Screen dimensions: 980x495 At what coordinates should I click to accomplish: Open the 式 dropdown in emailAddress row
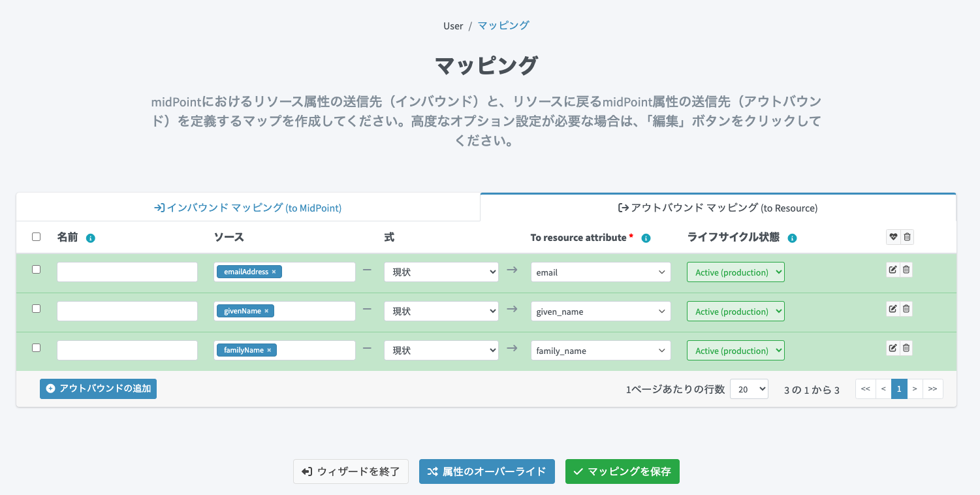(x=441, y=272)
